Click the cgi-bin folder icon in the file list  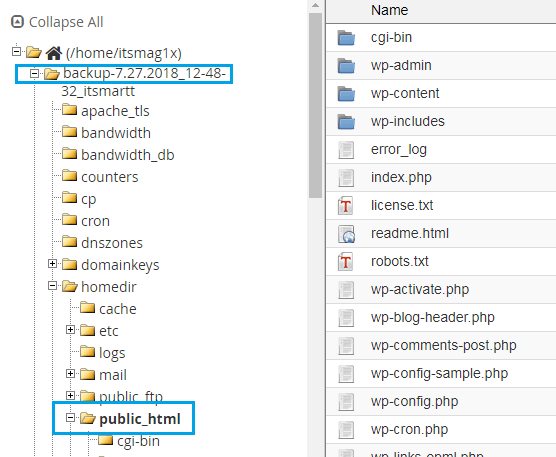(346, 38)
